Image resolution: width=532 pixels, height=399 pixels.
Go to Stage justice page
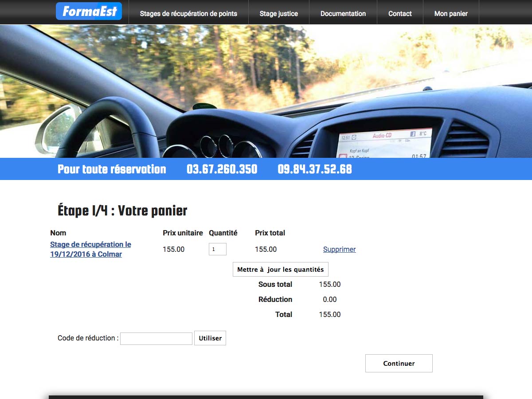point(279,13)
